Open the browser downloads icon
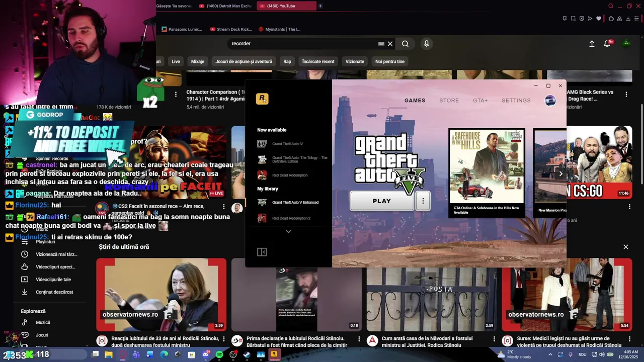The image size is (644, 362). pos(628,19)
